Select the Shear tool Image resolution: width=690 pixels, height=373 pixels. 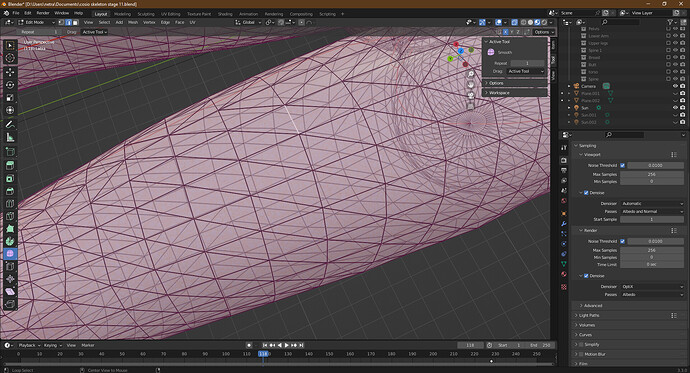click(x=10, y=292)
